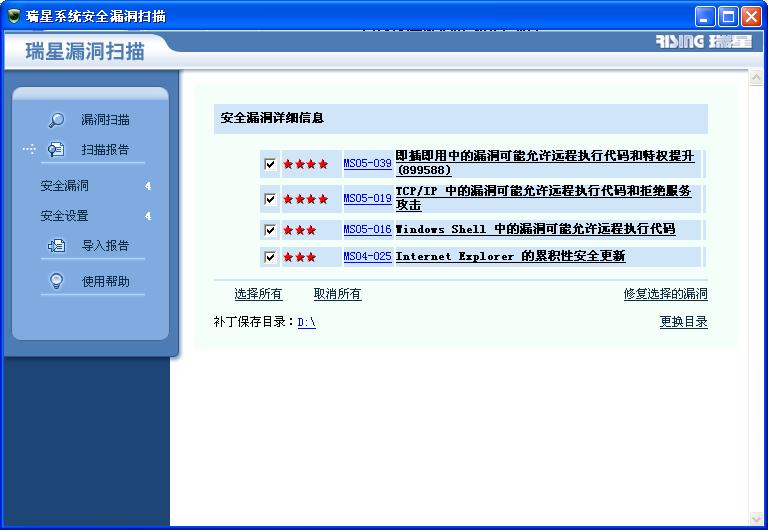Maximize the 瑞星系统安全漏洞扫描 window
Viewport: 768px width, 530px height.
point(728,17)
